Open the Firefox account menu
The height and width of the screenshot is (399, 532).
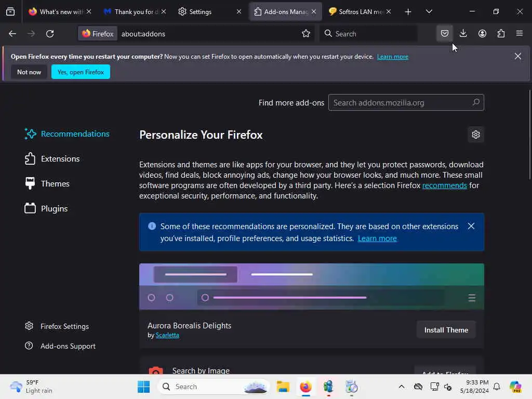coord(482,34)
